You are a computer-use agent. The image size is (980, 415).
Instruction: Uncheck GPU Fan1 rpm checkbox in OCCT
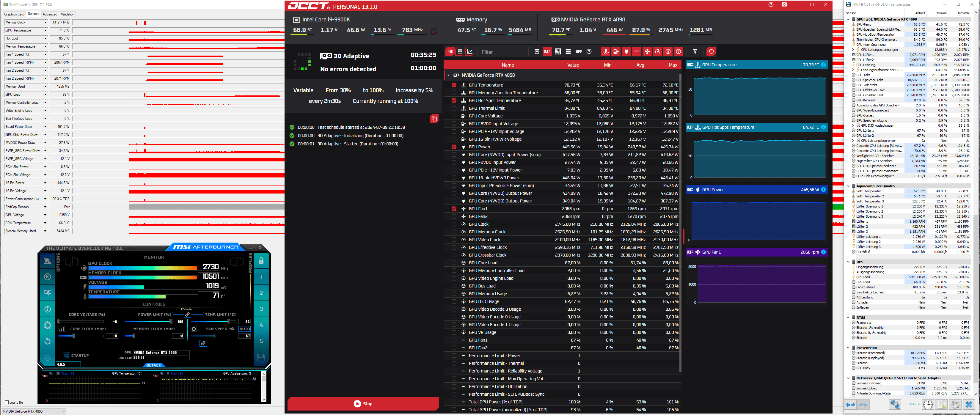454,209
